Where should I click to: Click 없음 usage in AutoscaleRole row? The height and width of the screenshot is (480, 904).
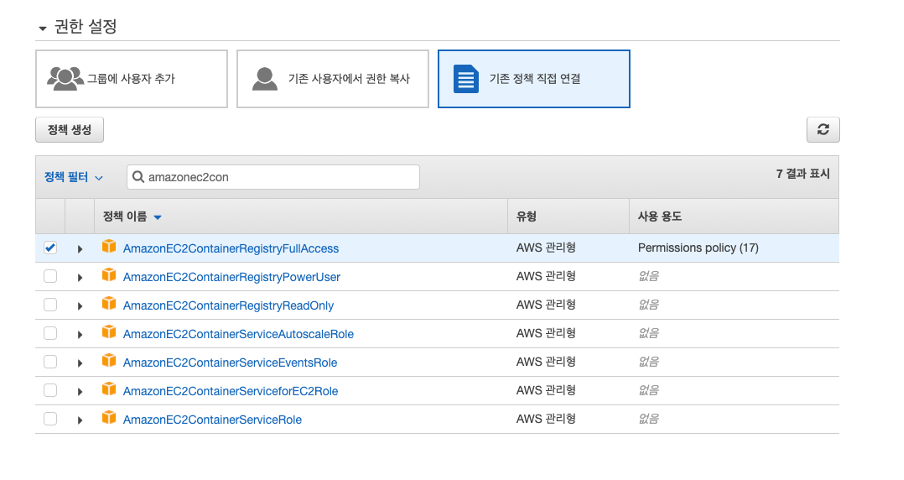click(x=649, y=333)
